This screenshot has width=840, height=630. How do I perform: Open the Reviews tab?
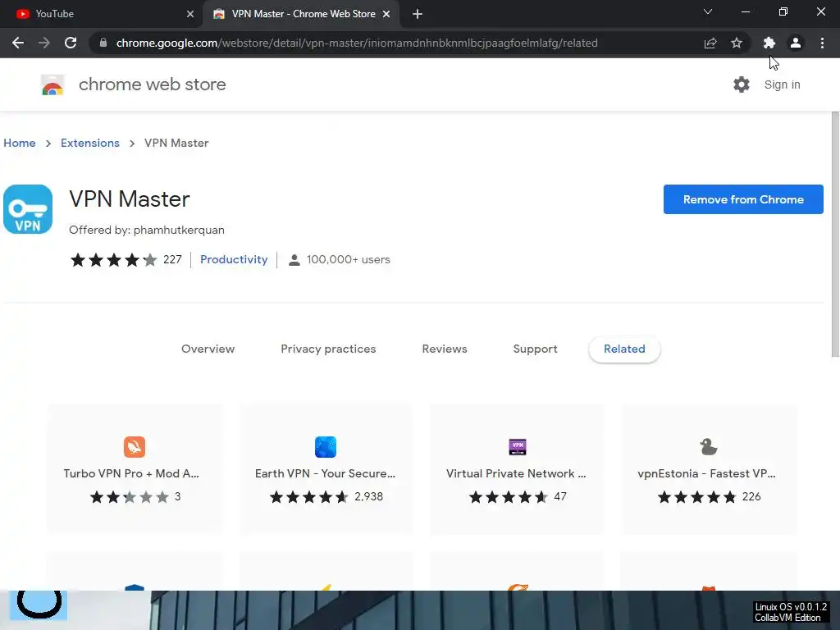(x=445, y=349)
